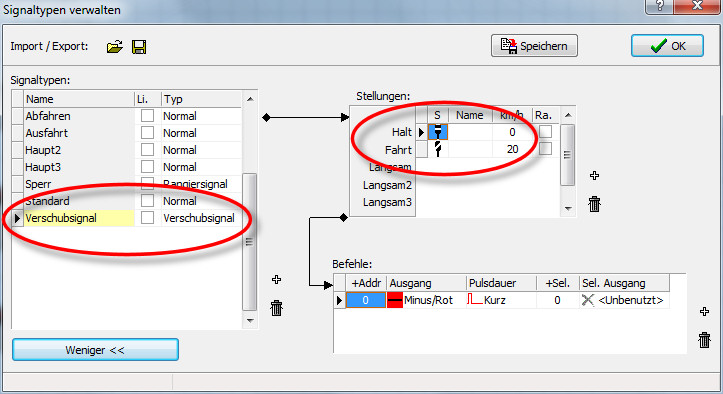Toggle Li. checkbox for Verschubsignal
Image resolution: width=723 pixels, height=394 pixels.
pos(147,218)
